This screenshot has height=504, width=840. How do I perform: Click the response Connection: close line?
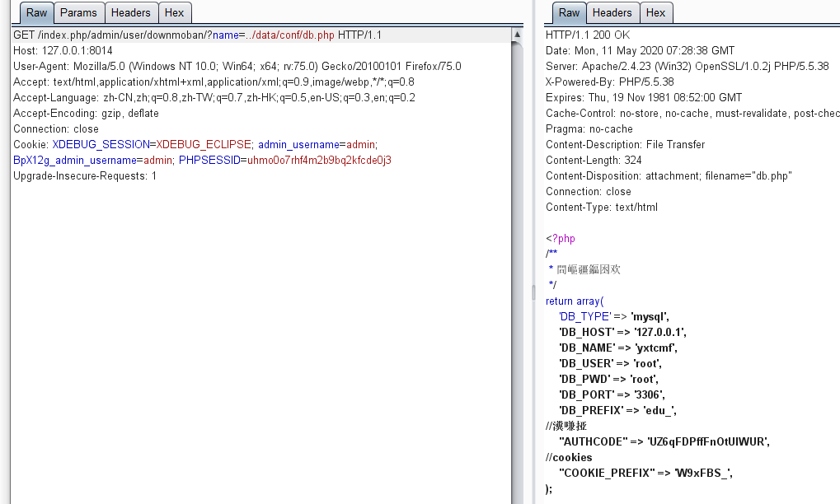[589, 192]
